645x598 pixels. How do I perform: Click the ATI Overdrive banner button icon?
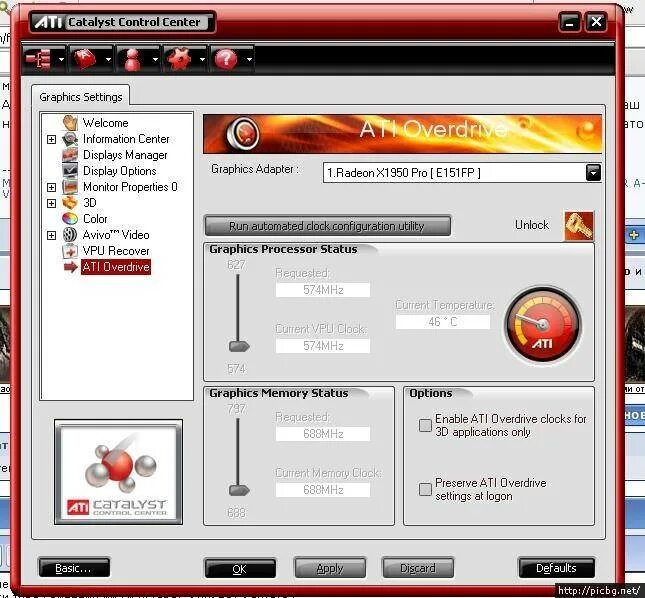[243, 133]
